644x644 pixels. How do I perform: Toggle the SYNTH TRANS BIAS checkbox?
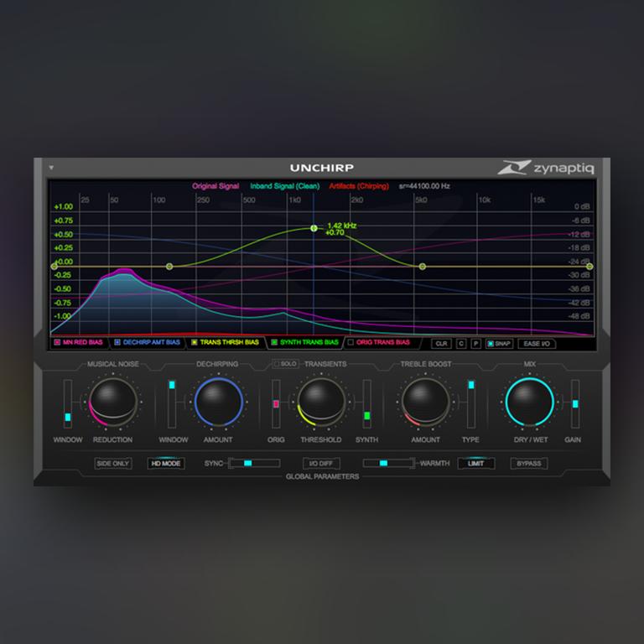click(274, 342)
